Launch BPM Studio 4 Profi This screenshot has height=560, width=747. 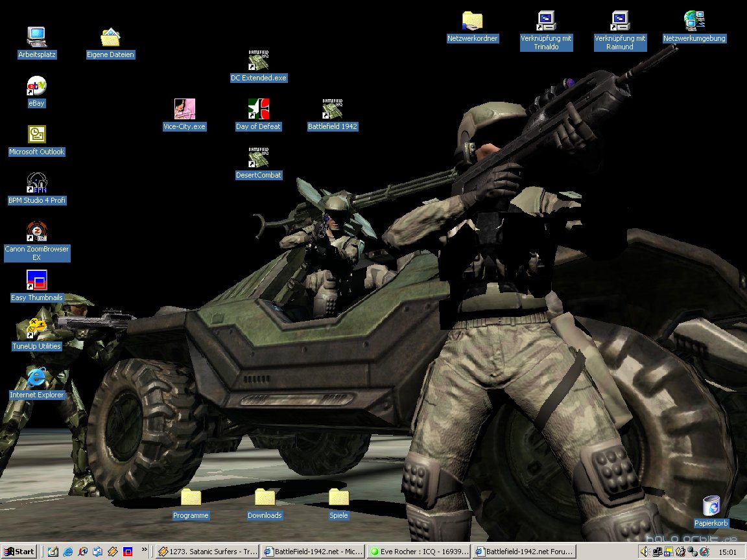click(37, 189)
